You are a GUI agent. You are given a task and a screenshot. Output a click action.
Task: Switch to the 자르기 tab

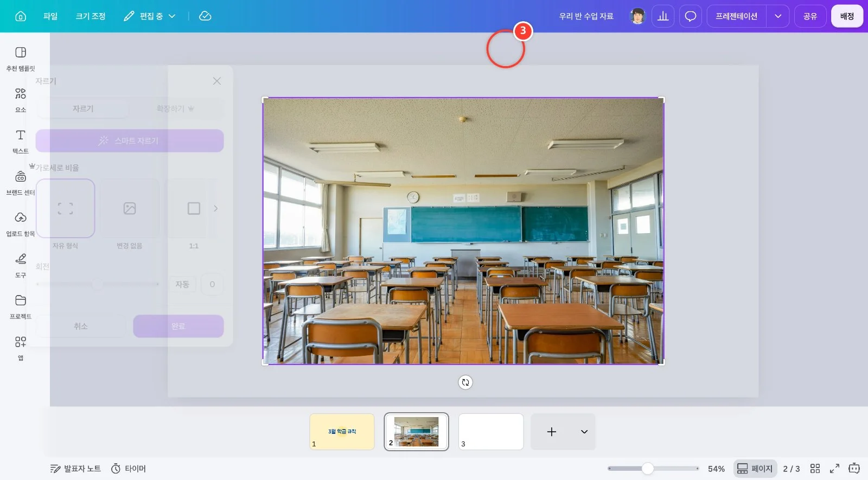point(83,108)
